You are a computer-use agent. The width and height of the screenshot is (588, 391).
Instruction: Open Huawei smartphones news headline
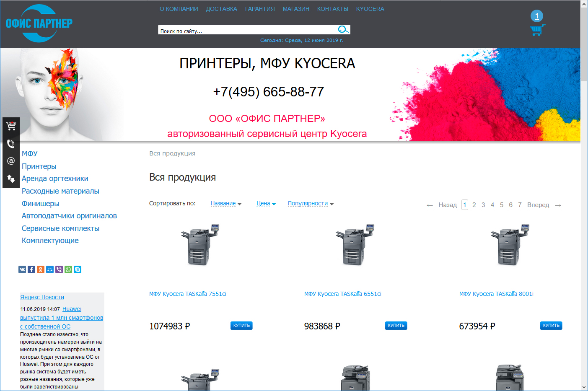pos(62,318)
